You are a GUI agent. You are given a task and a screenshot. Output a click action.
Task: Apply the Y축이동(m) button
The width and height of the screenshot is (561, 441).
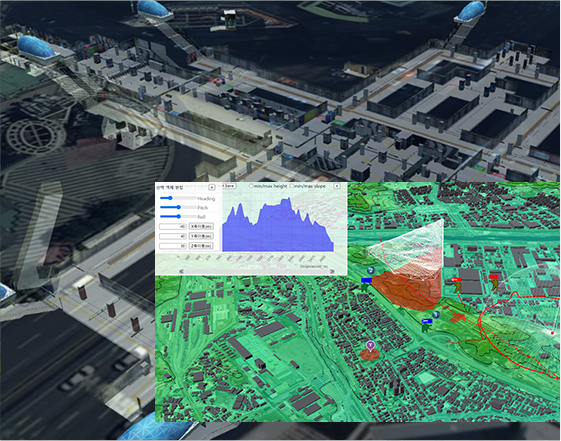pos(201,236)
